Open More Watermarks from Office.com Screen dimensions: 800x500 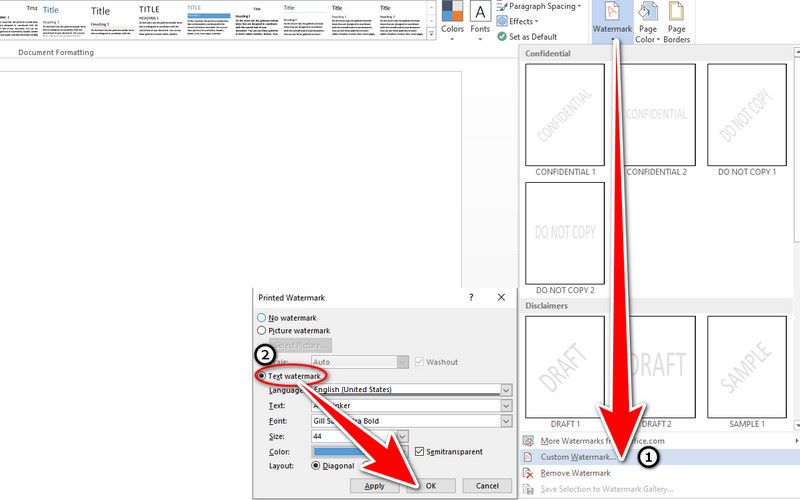[658, 441]
